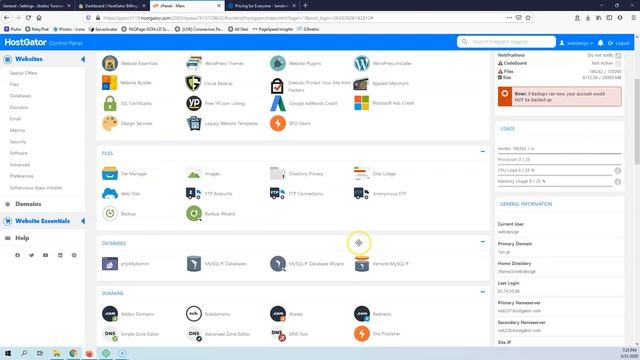Expand the Website Essentials sidebar arrow
The height and width of the screenshot is (360, 640).
[x=83, y=221]
